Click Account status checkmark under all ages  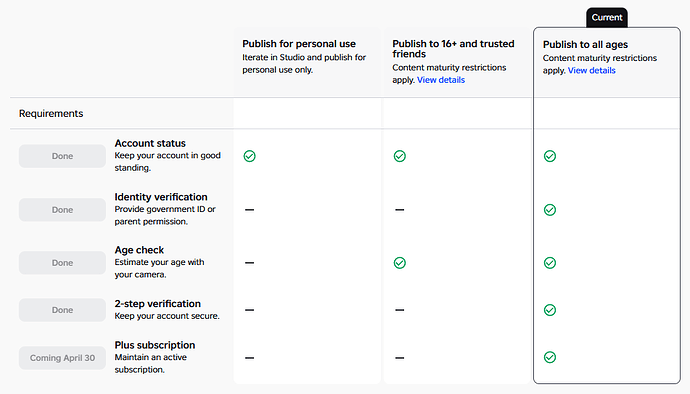click(550, 156)
